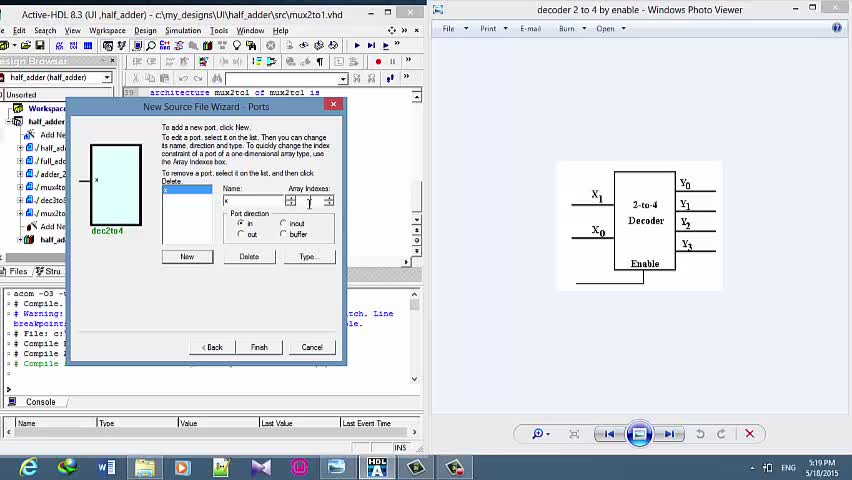Screen dimensions: 852x480
Task: Open the half_adder design dropdown
Action: click(107, 78)
